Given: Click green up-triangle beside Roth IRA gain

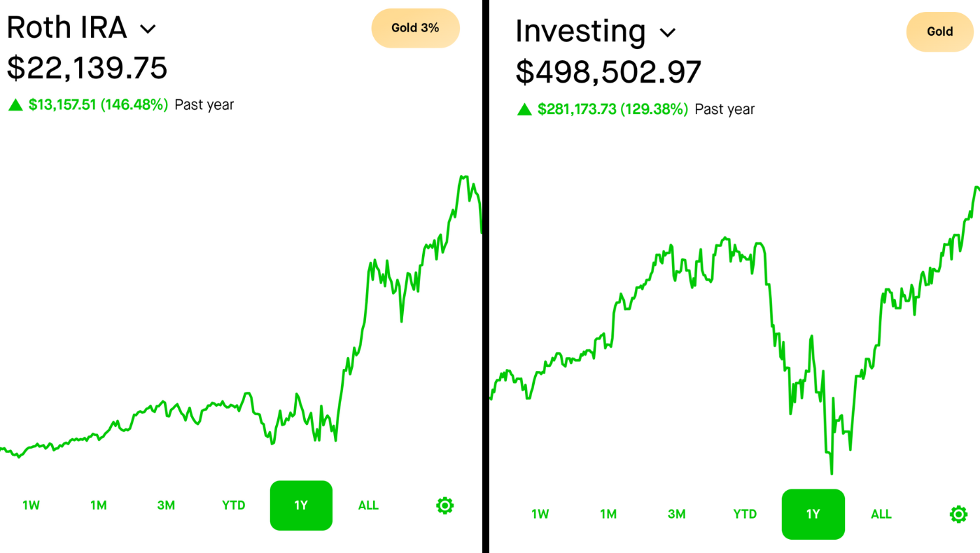Looking at the screenshot, I should [15, 105].
